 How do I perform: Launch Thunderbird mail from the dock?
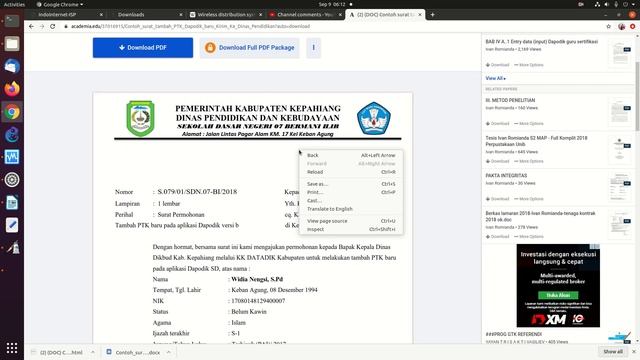[12, 67]
